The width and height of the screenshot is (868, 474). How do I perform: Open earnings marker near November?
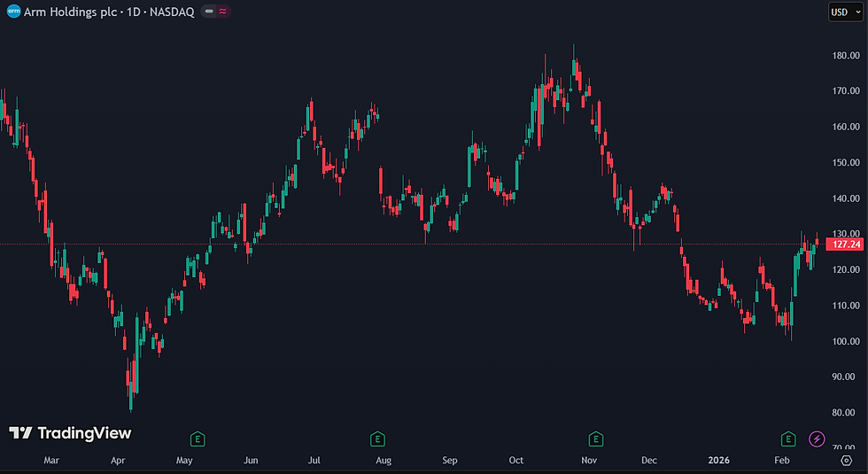point(595,439)
